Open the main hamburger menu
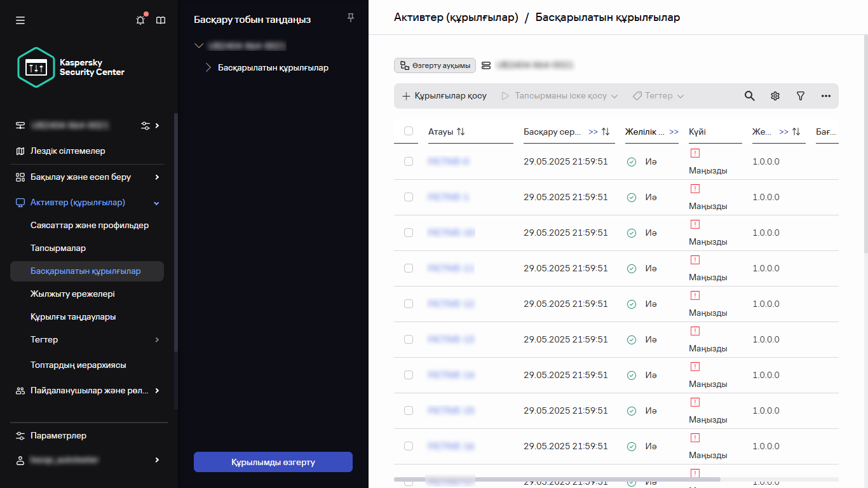Viewport: 868px width, 488px height. (x=20, y=20)
